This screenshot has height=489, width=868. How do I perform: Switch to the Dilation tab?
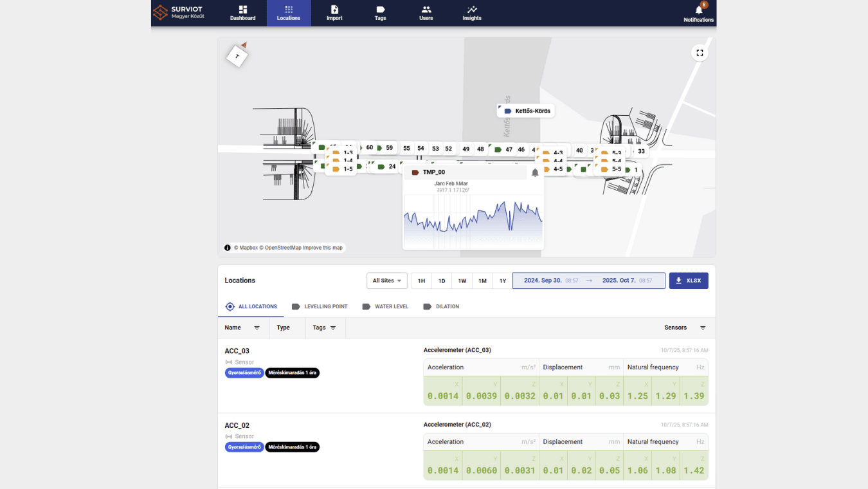[441, 307]
